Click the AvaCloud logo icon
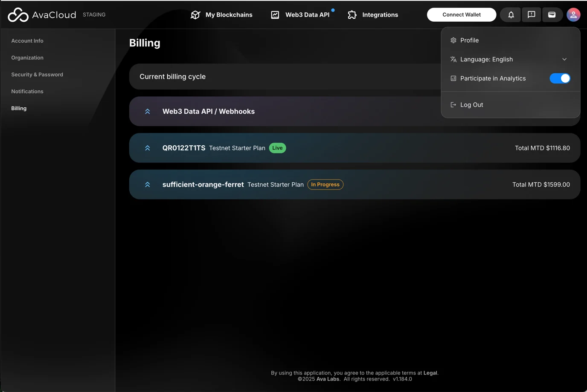Image resolution: width=587 pixels, height=392 pixels. [18, 15]
